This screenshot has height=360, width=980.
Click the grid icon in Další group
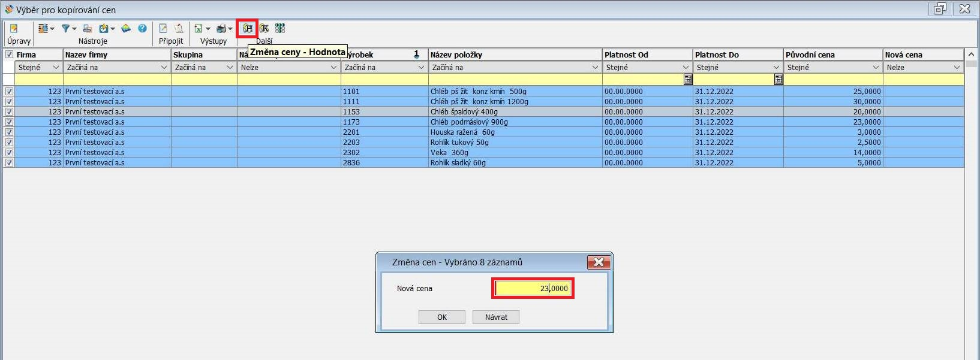tap(280, 28)
